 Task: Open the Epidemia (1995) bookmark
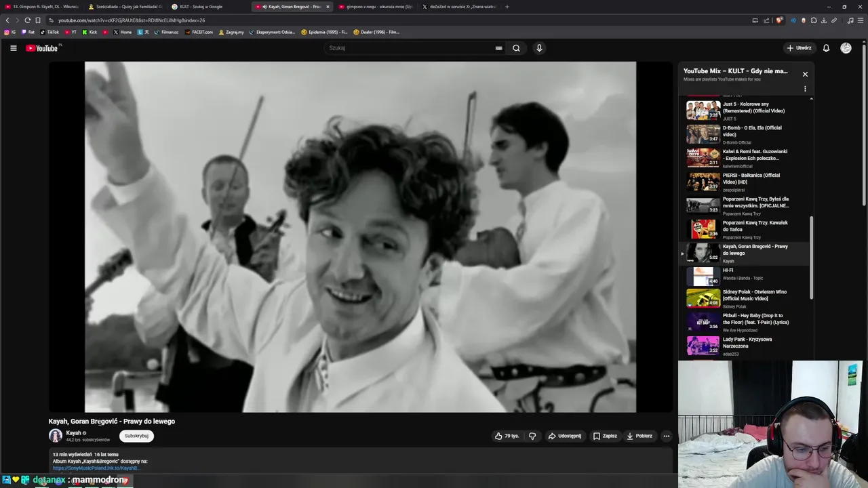(324, 32)
